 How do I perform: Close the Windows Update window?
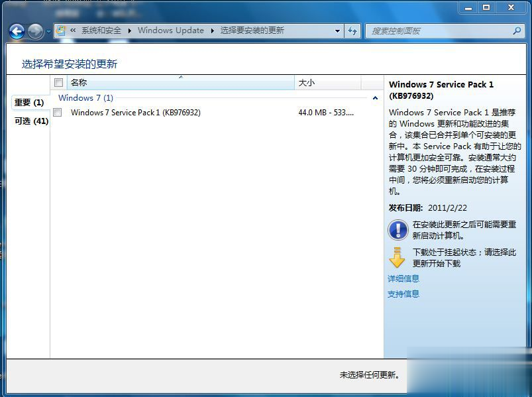click(511, 7)
